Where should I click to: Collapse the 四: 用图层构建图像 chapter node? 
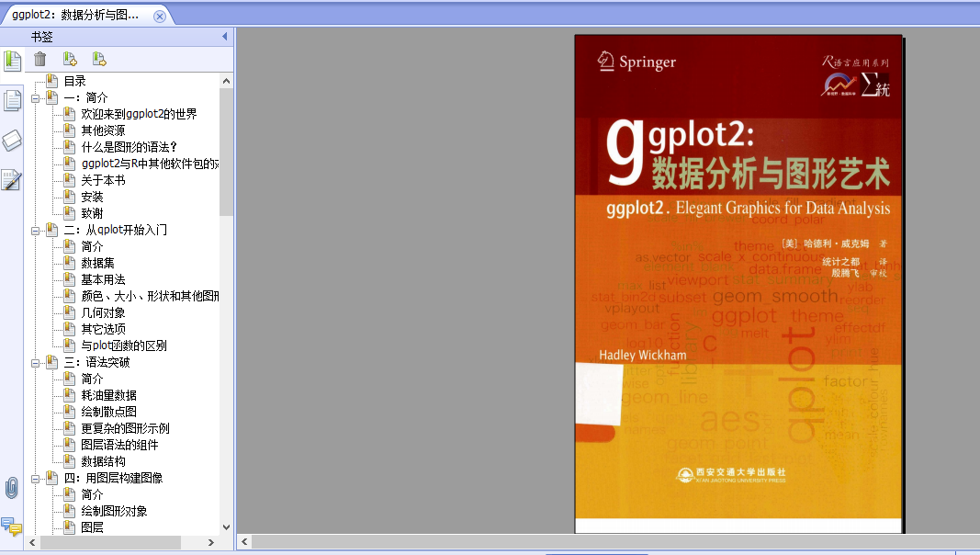pyautogui.click(x=36, y=479)
